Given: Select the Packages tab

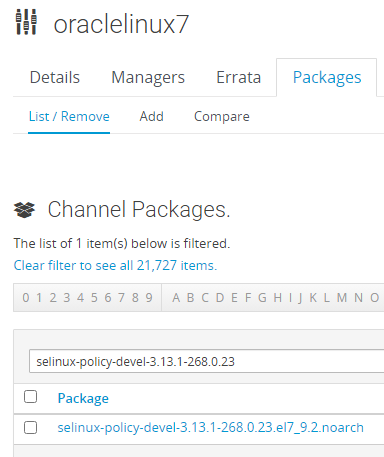Looking at the screenshot, I should [x=327, y=77].
